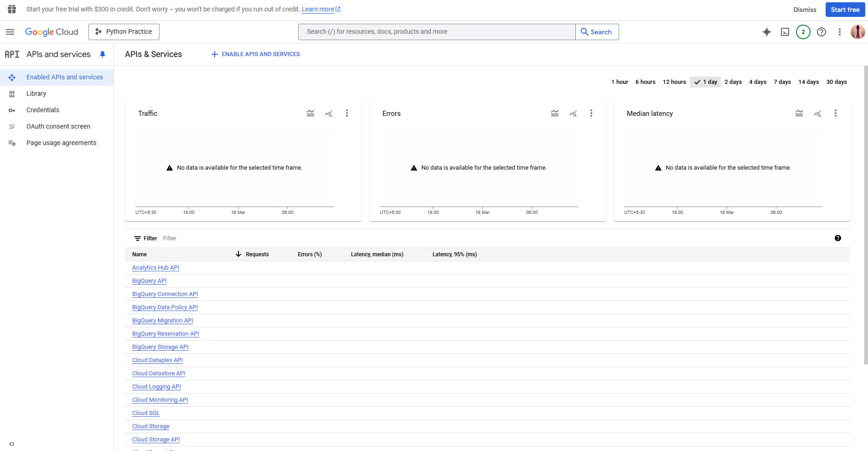Screen dimensions: 868x451
Task: Open the Cloud Monitoring API link
Action: click(x=160, y=400)
